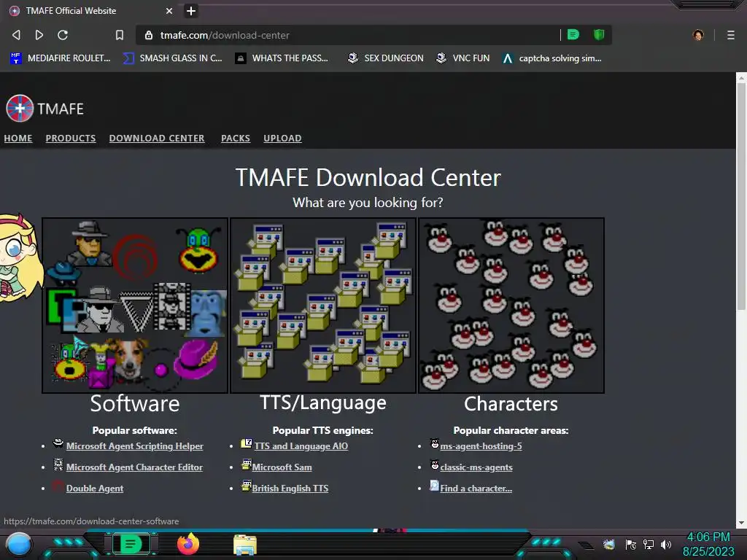Open the green shield icon in address bar
The image size is (747, 560).
[x=599, y=35]
